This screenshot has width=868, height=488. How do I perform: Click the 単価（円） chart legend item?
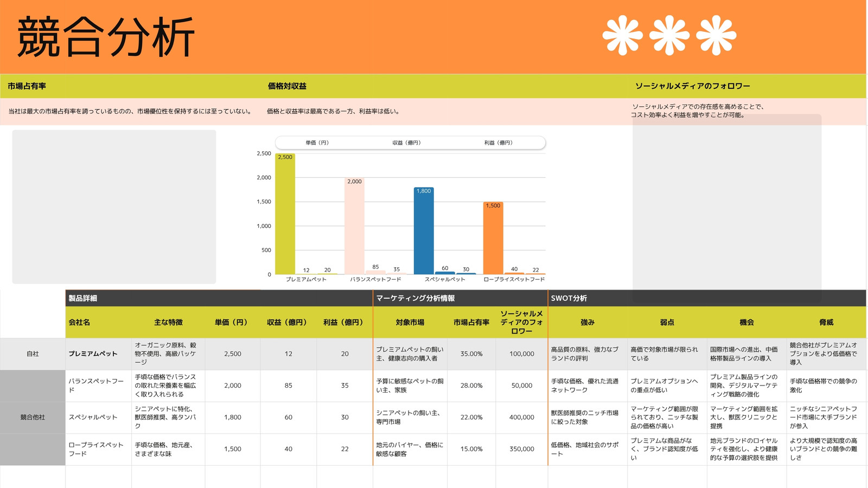[317, 143]
